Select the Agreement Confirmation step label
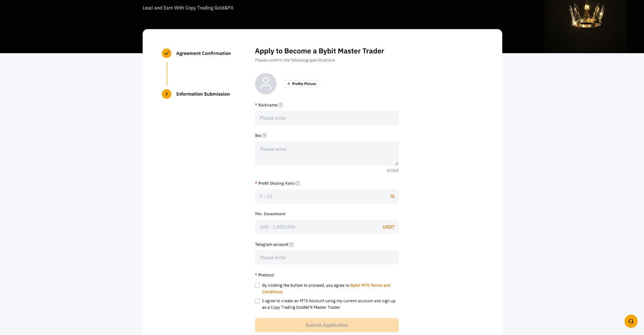This screenshot has height=335, width=644. point(203,53)
